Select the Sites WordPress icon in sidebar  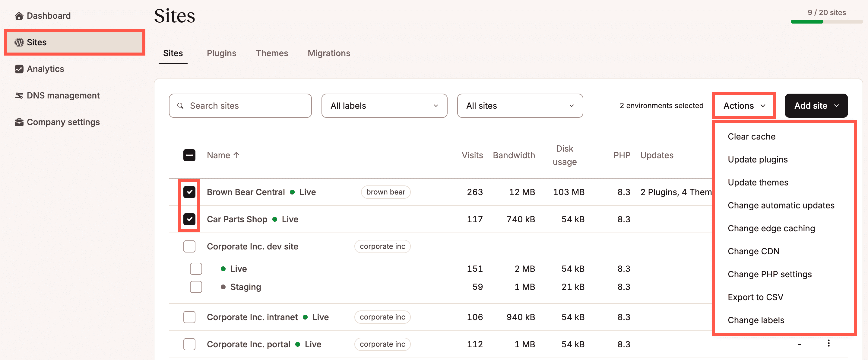point(18,42)
